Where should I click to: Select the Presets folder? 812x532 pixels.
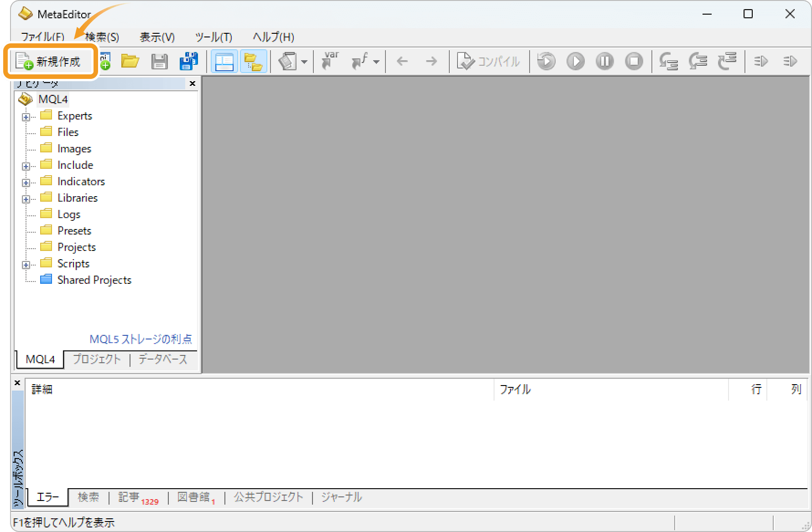[74, 231]
